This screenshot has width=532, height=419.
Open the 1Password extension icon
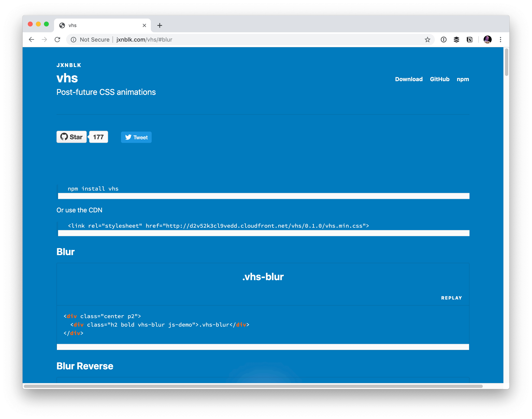tap(443, 40)
